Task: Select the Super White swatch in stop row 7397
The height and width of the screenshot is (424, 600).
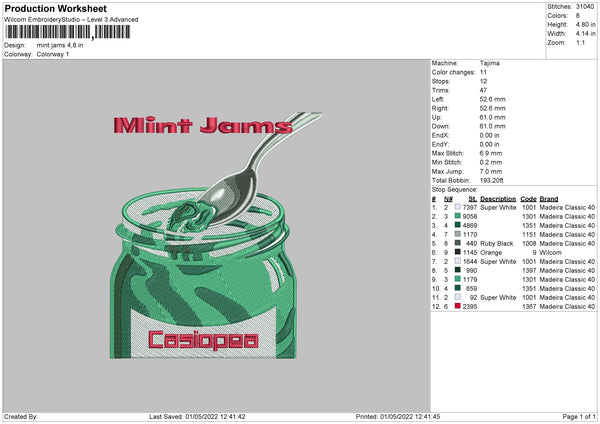Action: [x=458, y=207]
